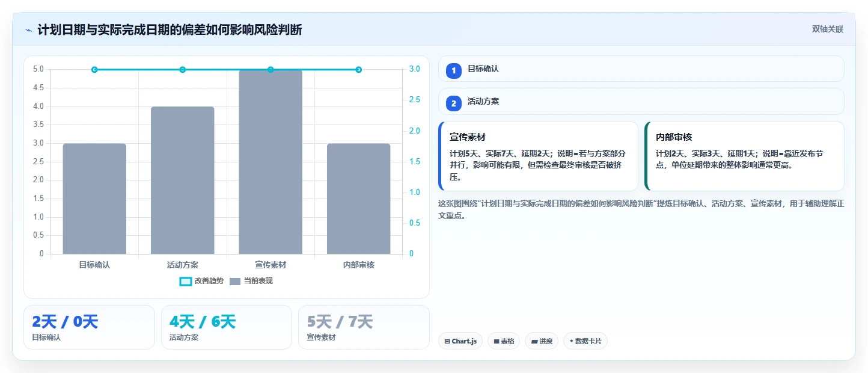Click the number 1 step badge
Viewport: 868px width, 373px height.
pyautogui.click(x=454, y=70)
